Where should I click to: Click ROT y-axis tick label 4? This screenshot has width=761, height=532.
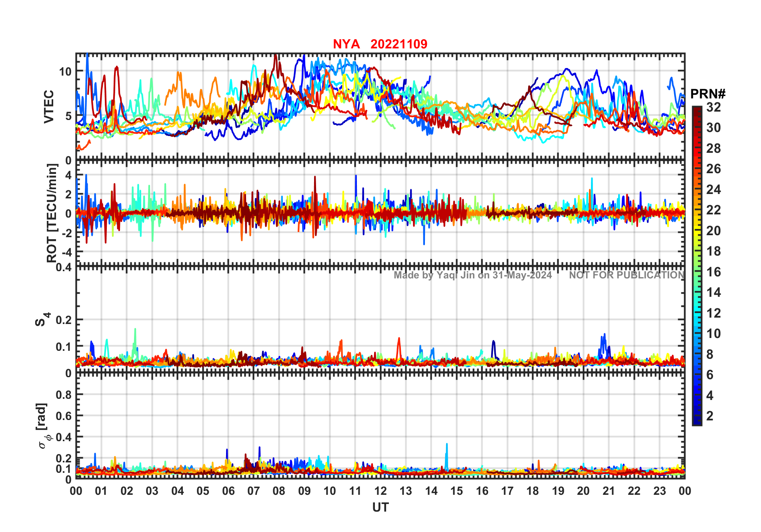68,175
